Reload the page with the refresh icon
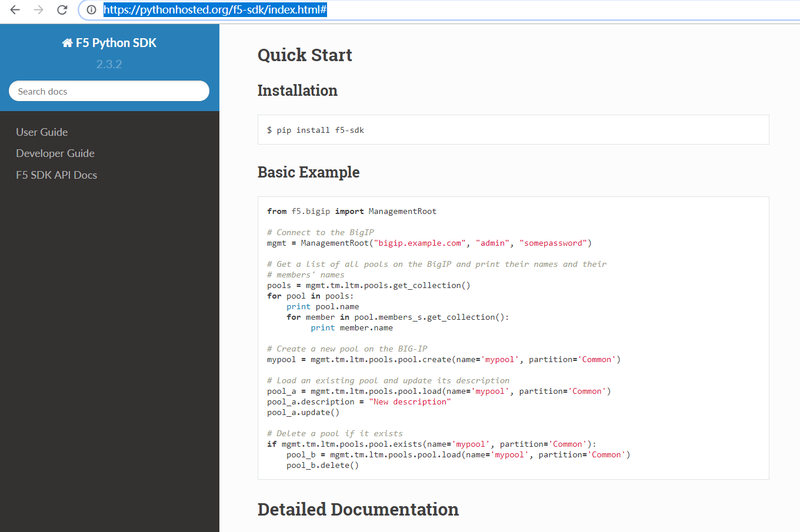Viewport: 800px width, 532px height. tap(62, 9)
